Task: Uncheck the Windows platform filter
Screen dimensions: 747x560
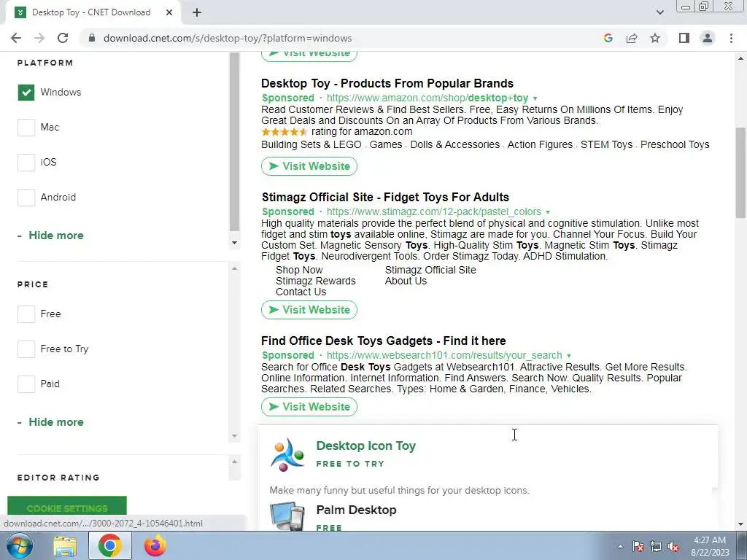Action: point(26,93)
